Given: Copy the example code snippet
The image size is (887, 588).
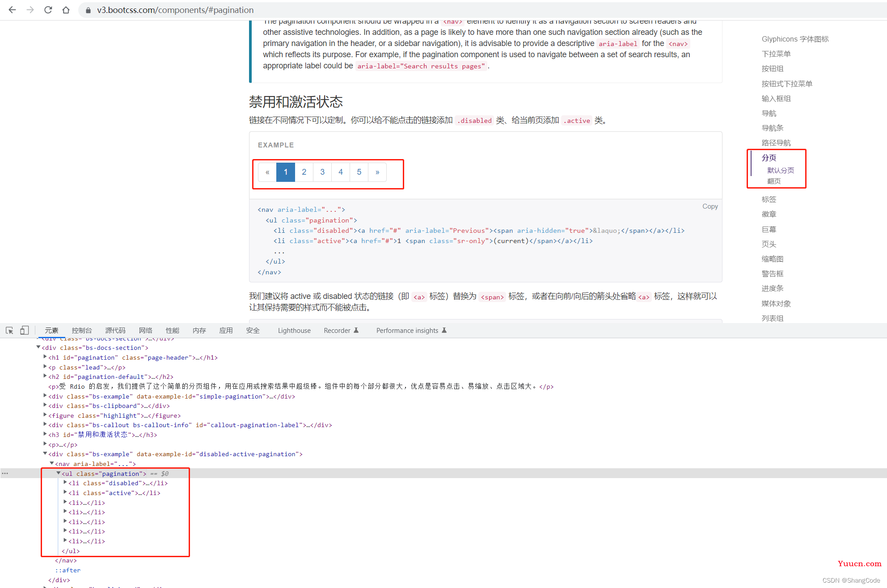Looking at the screenshot, I should pyautogui.click(x=710, y=206).
